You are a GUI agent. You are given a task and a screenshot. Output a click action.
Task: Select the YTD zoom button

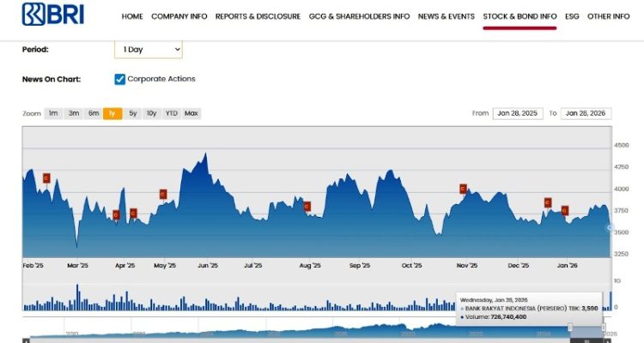171,113
